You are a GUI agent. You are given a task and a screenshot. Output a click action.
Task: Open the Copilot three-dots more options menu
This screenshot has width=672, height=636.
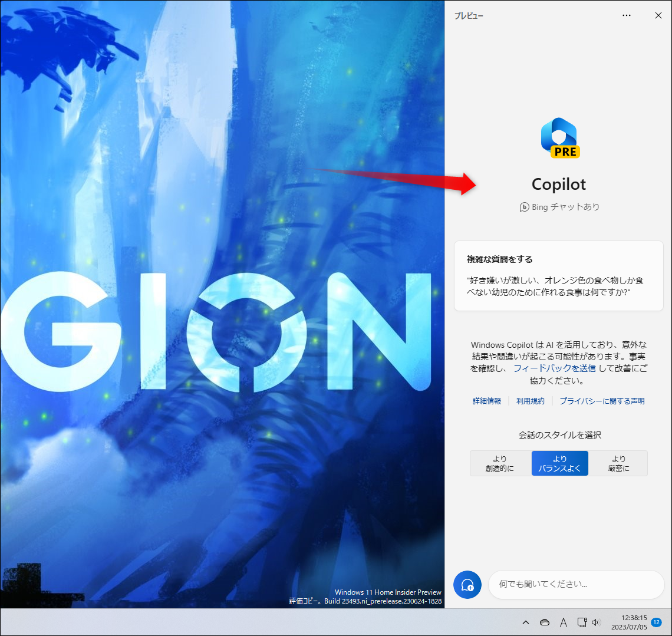[626, 15]
